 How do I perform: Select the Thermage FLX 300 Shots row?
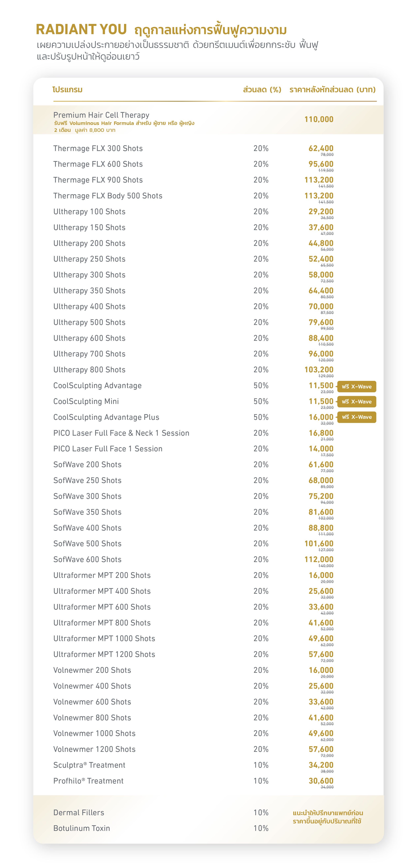98,149
